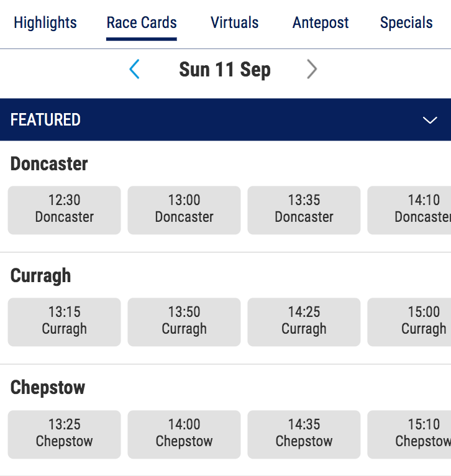Open the 14:35 Chepstow race

tap(304, 434)
